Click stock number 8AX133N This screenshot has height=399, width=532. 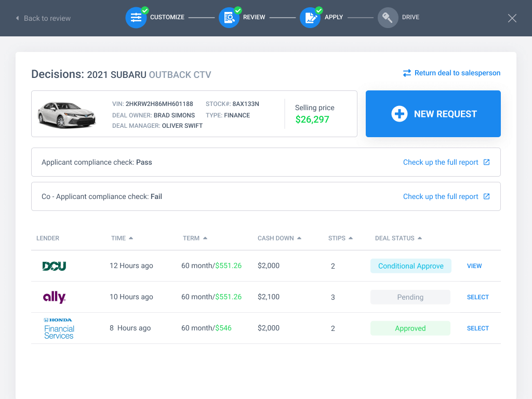(246, 104)
